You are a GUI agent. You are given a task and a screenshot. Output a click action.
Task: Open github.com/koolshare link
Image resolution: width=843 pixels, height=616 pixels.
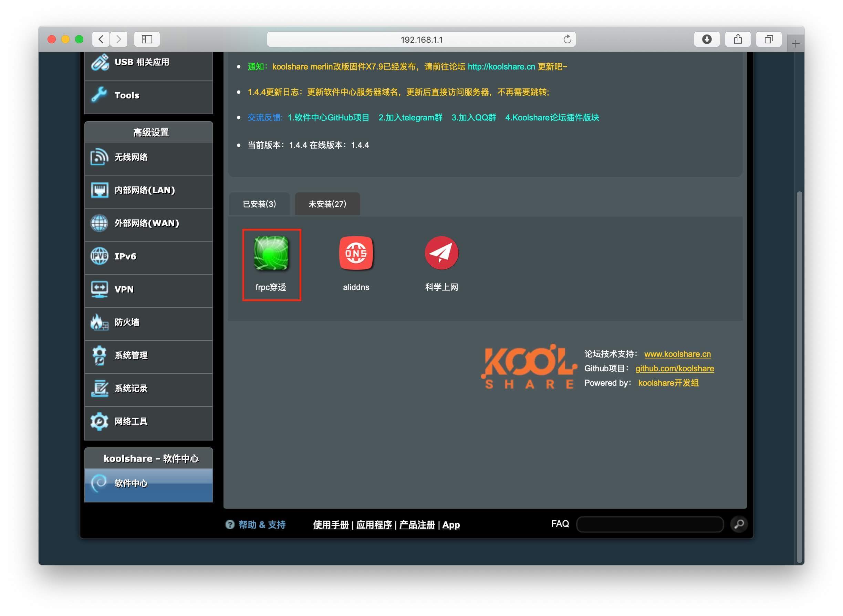[x=675, y=369]
